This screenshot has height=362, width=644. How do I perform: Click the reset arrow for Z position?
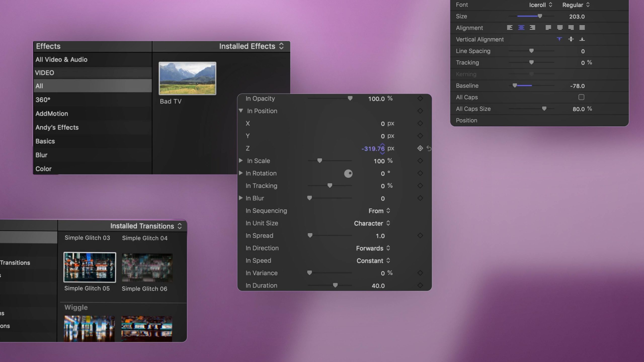click(428, 149)
